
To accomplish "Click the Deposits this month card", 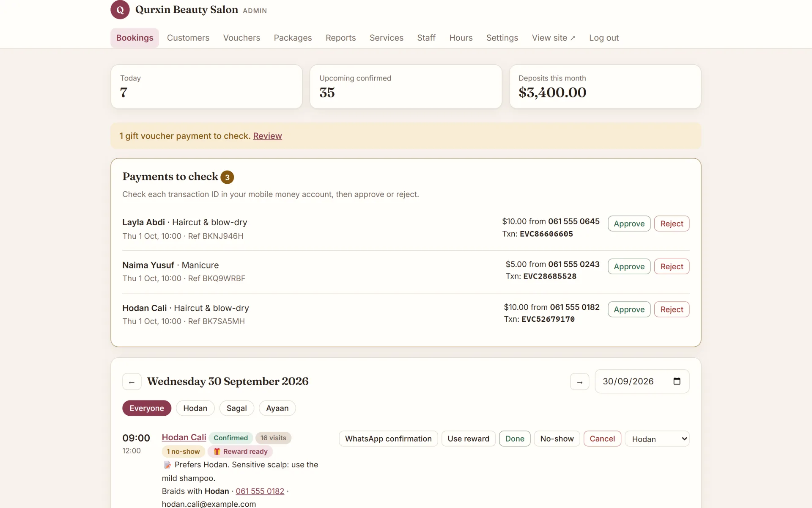I will click(605, 87).
